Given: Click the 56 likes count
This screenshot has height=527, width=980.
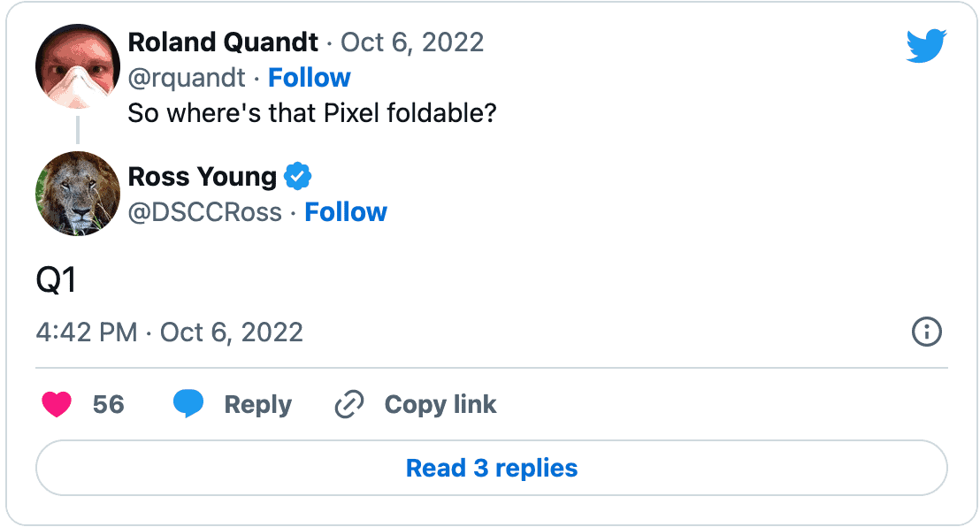Looking at the screenshot, I should click(108, 405).
